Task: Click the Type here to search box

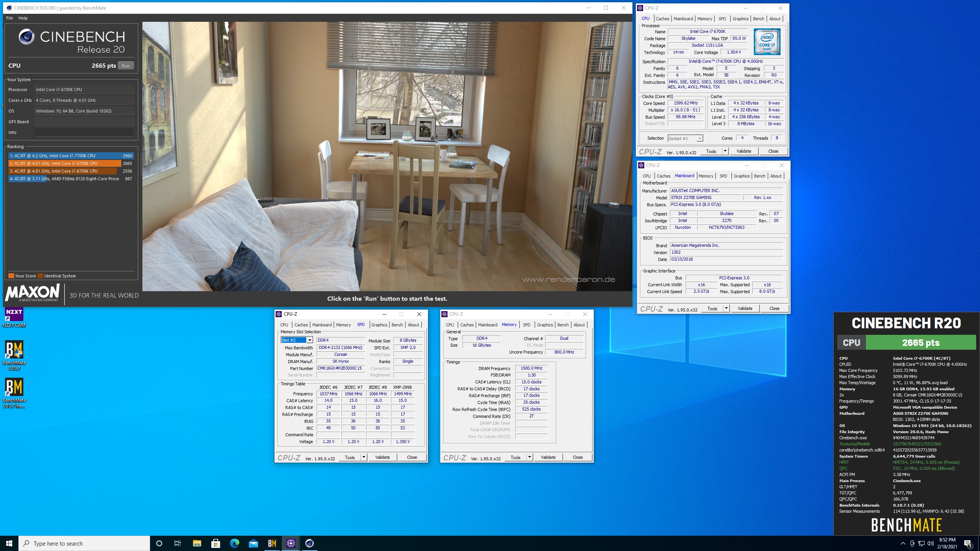Action: point(84,543)
